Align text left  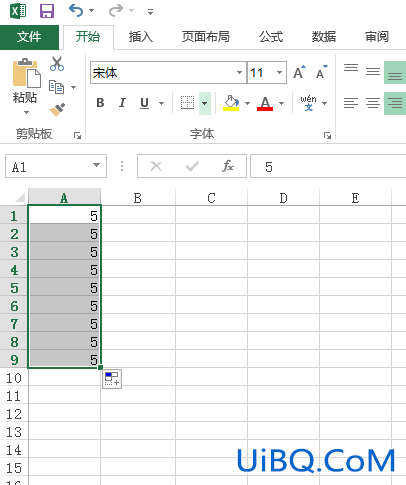351,103
